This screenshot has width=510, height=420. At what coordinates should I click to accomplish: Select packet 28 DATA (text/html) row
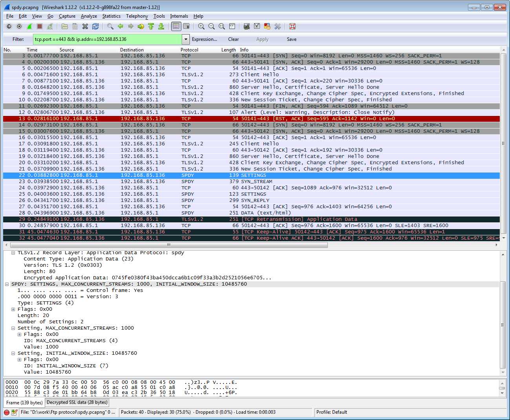coord(251,213)
